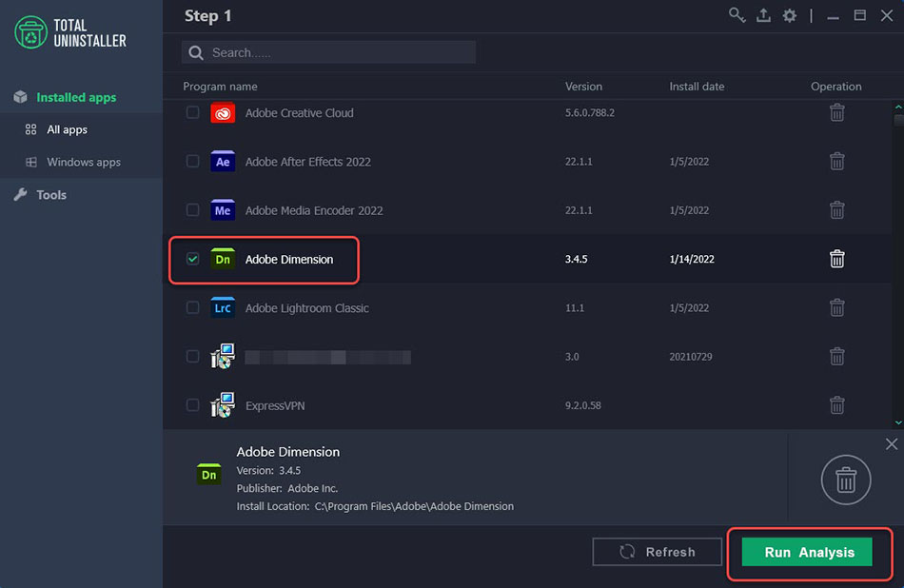This screenshot has height=588, width=904.
Task: Click the scroll-down arrow of the app list
Action: [898, 422]
